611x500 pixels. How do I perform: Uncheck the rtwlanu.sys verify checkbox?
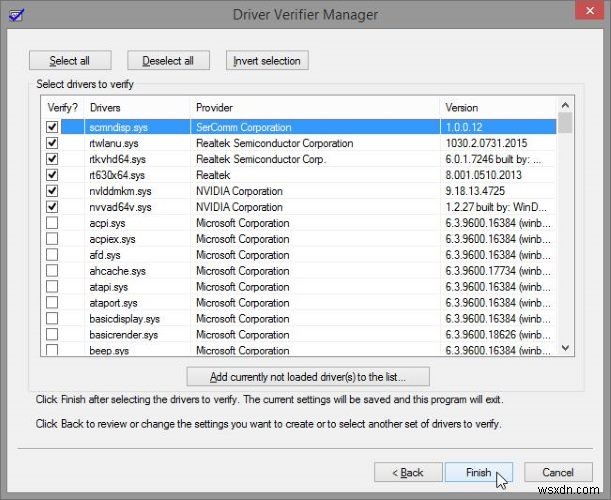[x=52, y=143]
